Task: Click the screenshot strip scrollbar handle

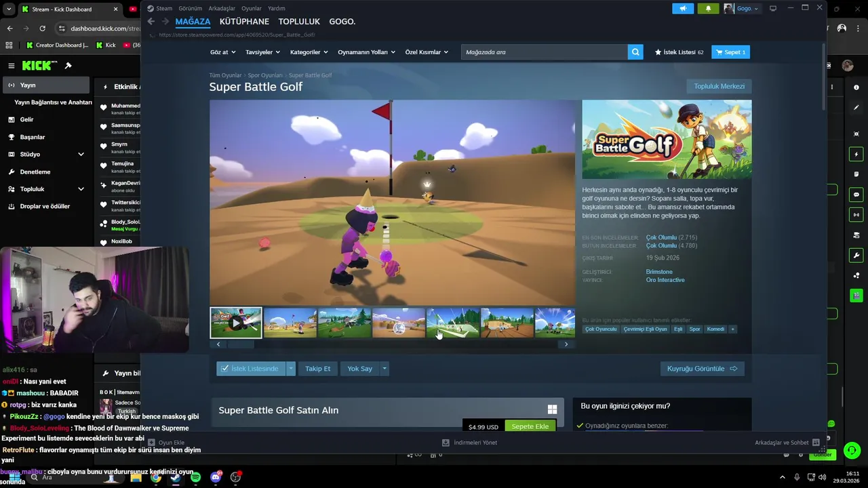Action: point(241,344)
